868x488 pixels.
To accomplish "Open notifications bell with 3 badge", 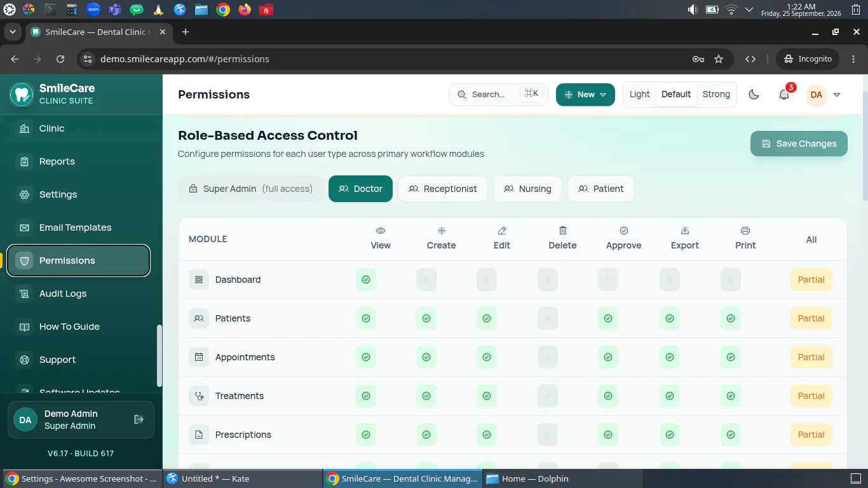I will coord(784,95).
